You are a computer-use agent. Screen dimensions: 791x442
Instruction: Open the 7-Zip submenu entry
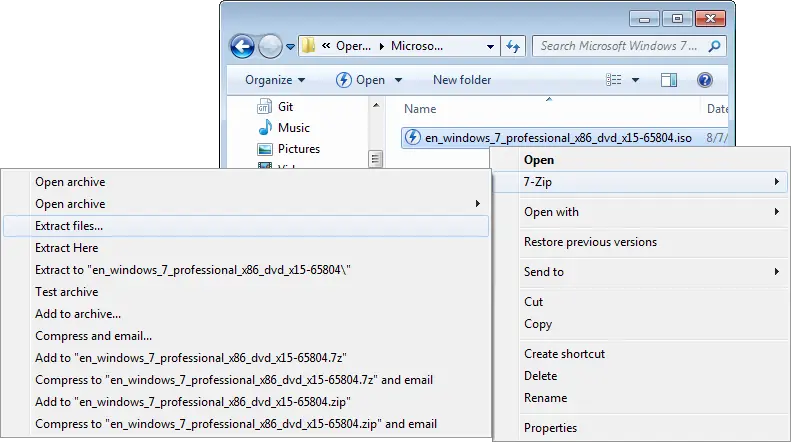[640, 182]
